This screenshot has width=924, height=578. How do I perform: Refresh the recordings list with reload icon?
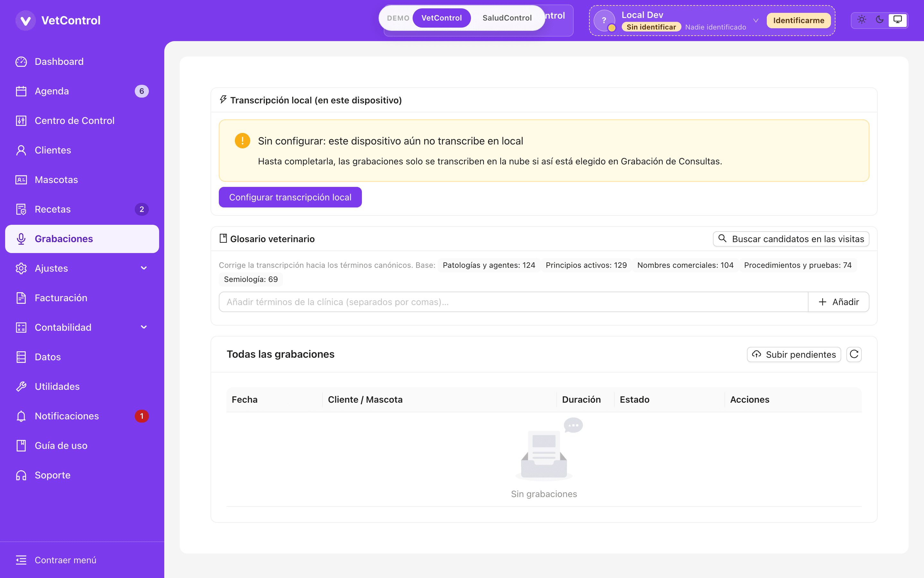[x=854, y=355]
